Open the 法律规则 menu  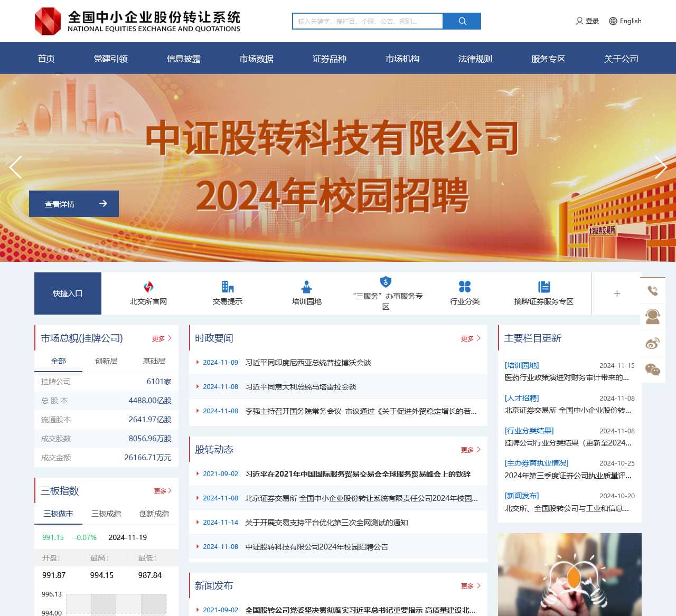point(475,59)
